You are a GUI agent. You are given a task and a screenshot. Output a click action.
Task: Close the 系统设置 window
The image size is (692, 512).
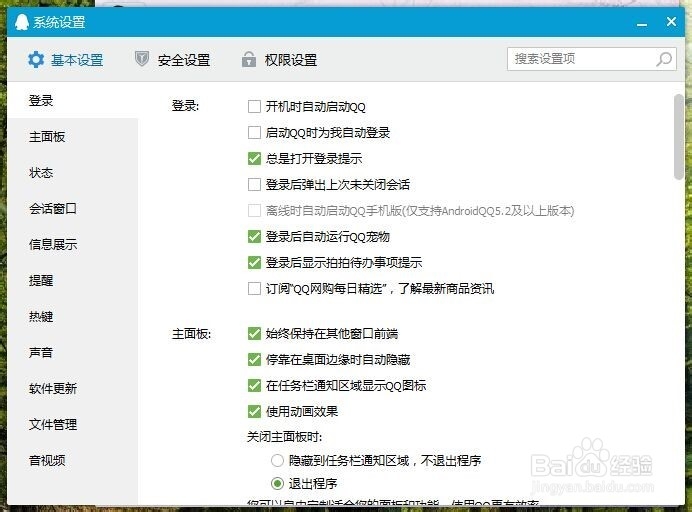[671, 22]
